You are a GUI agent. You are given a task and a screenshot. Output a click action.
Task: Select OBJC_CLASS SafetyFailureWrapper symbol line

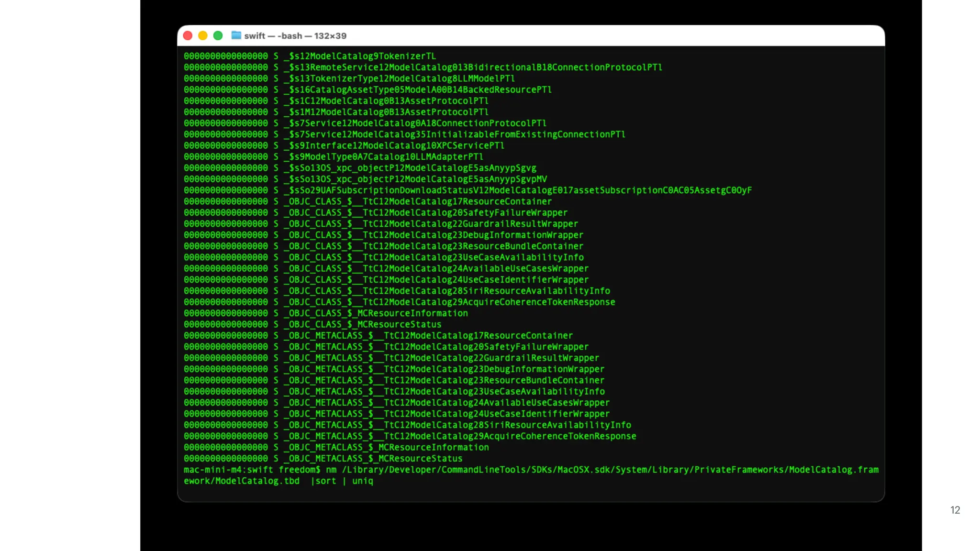pyautogui.click(x=425, y=213)
